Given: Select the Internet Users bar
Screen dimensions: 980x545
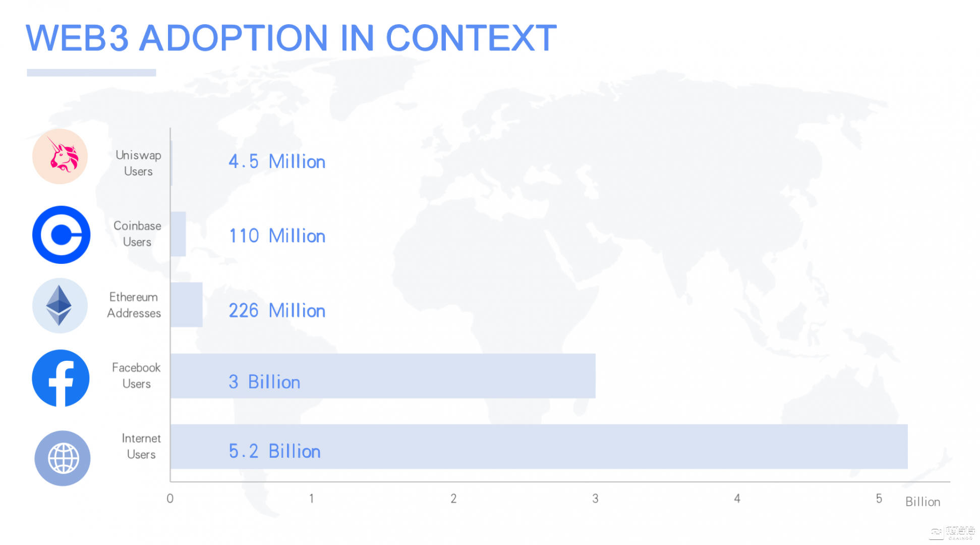Looking at the screenshot, I should [x=539, y=447].
